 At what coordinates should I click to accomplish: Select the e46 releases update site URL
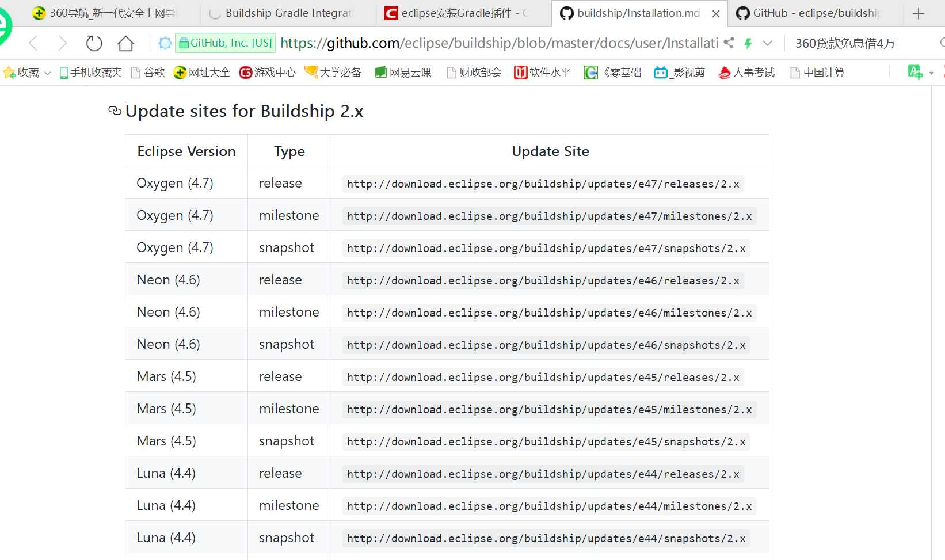[x=543, y=281]
